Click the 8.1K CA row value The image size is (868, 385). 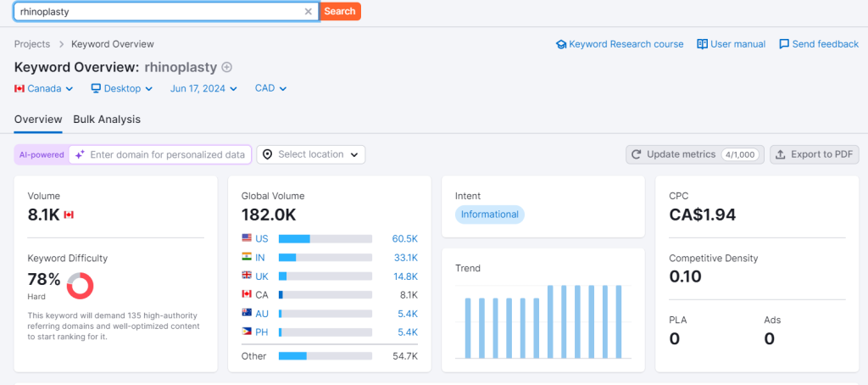tap(409, 295)
